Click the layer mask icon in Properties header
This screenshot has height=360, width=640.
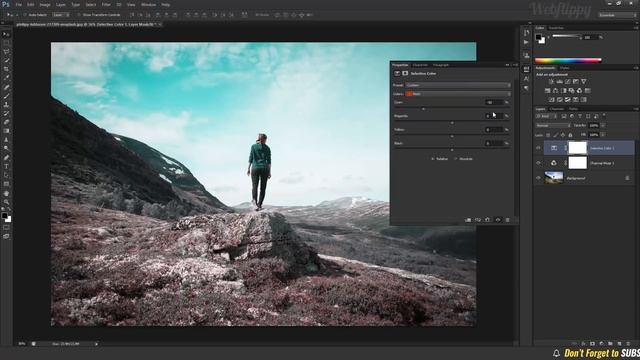point(405,73)
